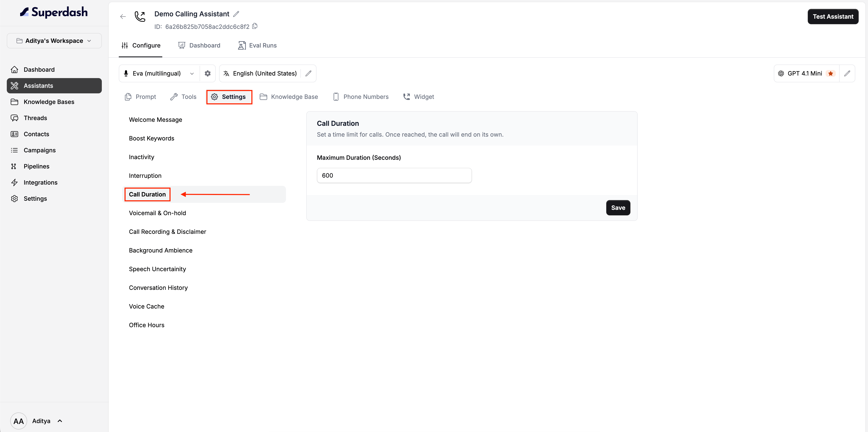The height and width of the screenshot is (432, 868).
Task: Open voice settings gear icon
Action: [x=208, y=73]
